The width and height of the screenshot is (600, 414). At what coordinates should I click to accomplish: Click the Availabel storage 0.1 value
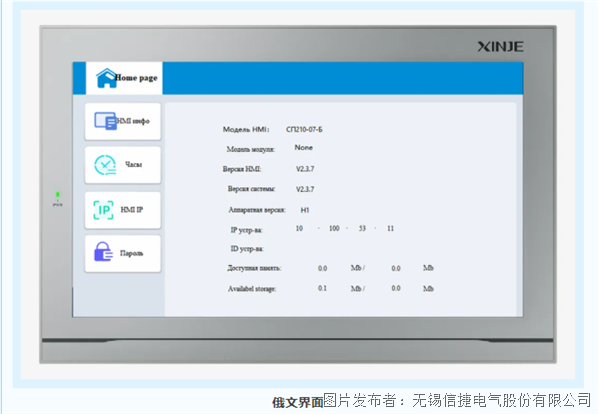322,289
